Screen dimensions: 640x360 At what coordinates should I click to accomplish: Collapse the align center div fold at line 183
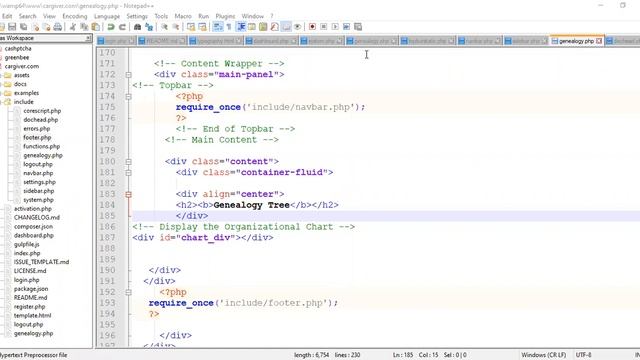click(129, 194)
